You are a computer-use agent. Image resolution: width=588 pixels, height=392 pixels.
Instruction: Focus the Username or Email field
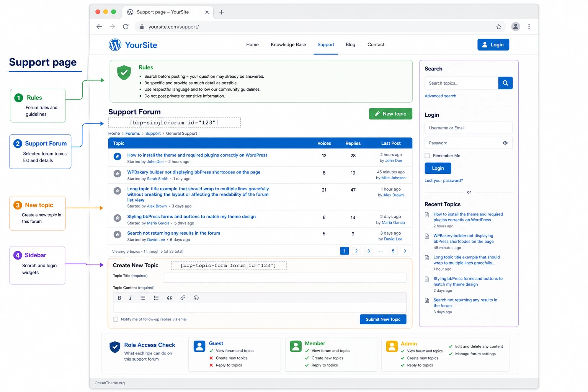pos(469,128)
